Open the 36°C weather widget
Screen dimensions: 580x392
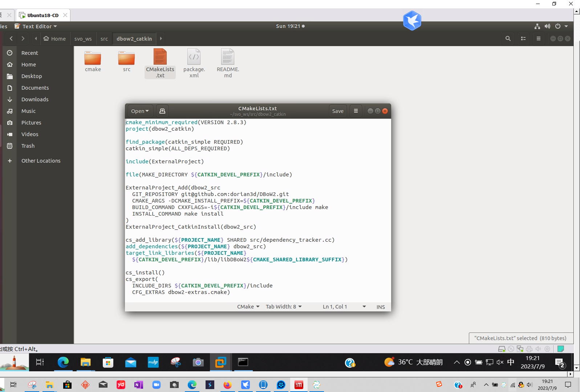pyautogui.click(x=413, y=362)
